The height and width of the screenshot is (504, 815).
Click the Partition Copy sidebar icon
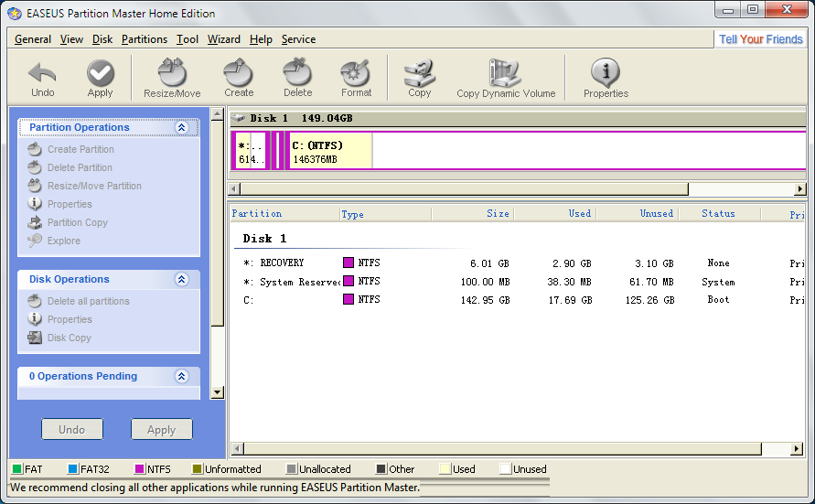[35, 222]
